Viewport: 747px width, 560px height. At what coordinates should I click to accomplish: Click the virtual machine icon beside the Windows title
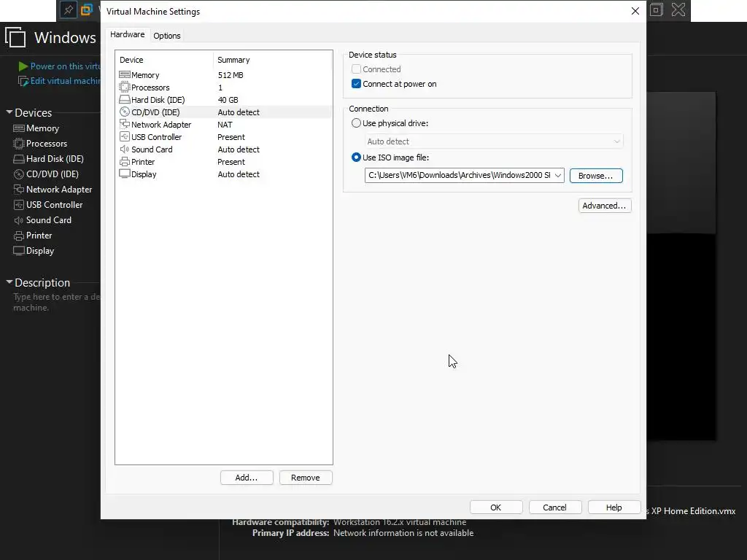[x=15, y=36]
